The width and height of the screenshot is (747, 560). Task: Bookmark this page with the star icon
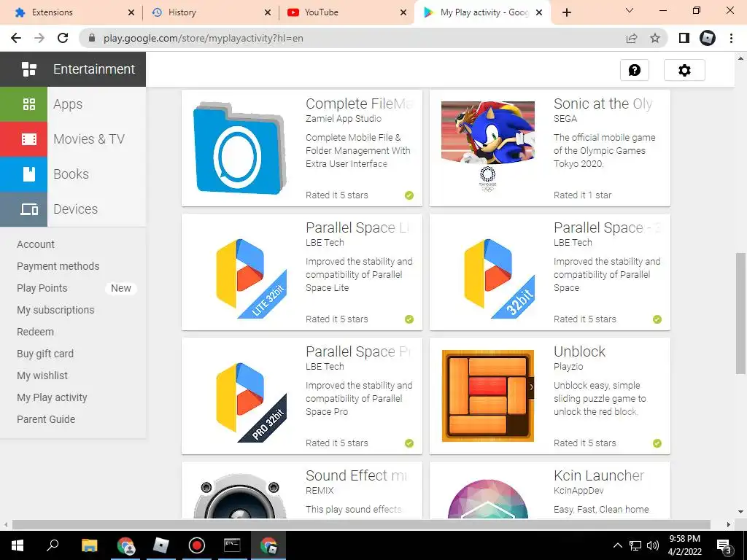pyautogui.click(x=655, y=38)
